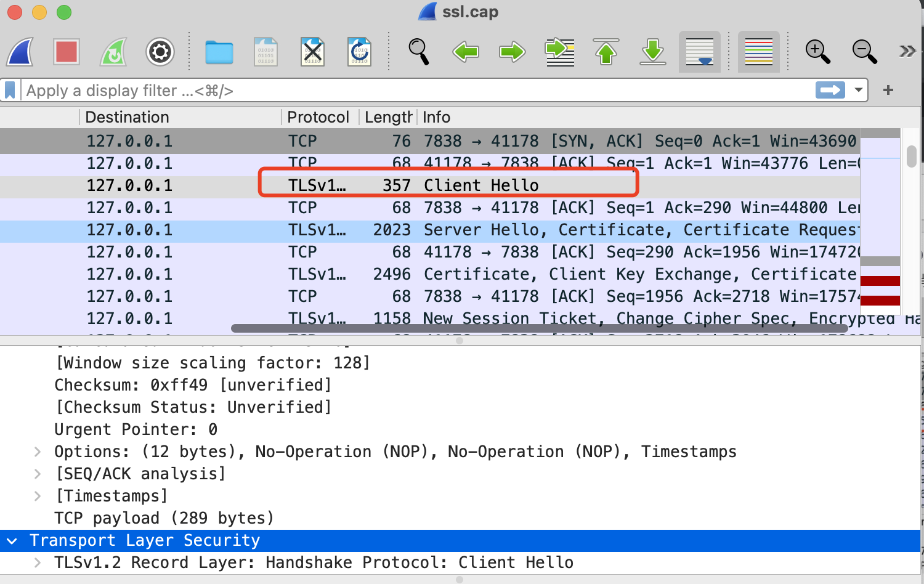Toggle auto-scroll during live capture

coord(700,52)
